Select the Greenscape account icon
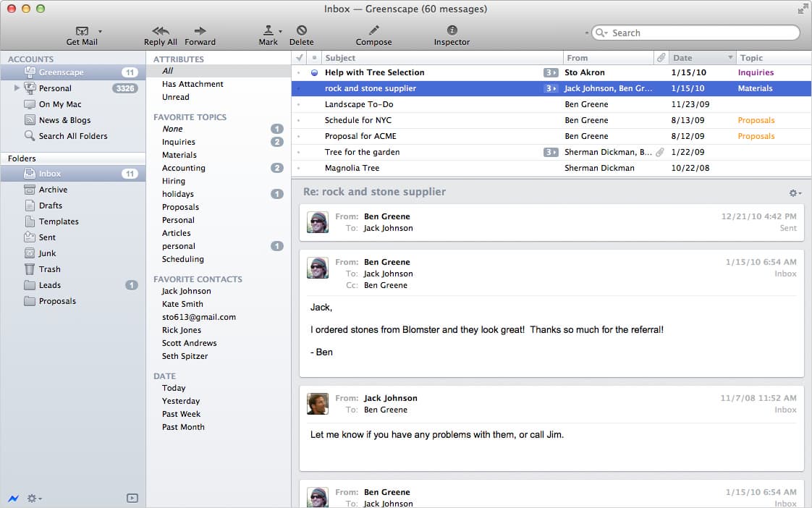The height and width of the screenshot is (508, 812). click(x=30, y=72)
